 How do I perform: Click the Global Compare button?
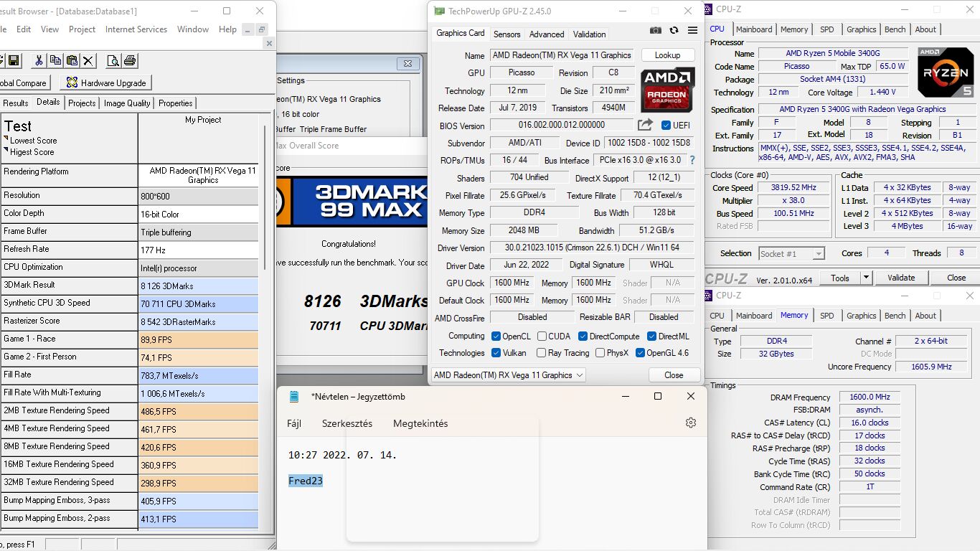24,83
